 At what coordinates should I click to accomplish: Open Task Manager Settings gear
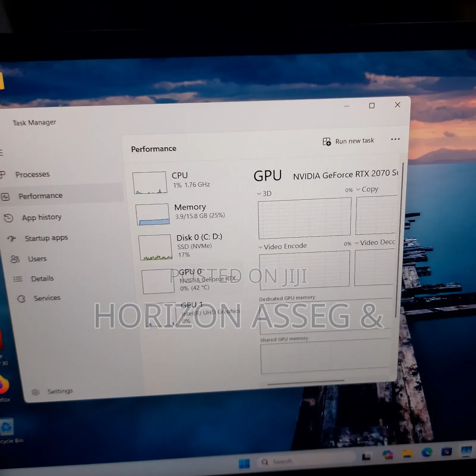click(x=36, y=392)
